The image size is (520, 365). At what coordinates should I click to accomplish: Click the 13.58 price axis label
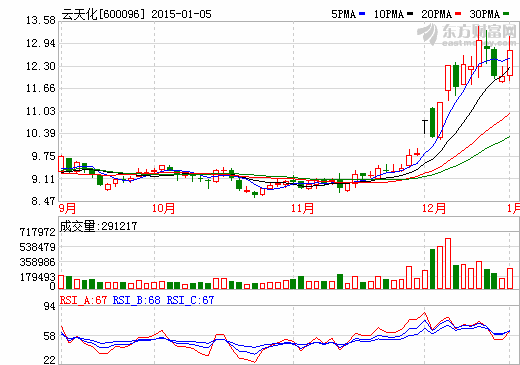(x=41, y=20)
